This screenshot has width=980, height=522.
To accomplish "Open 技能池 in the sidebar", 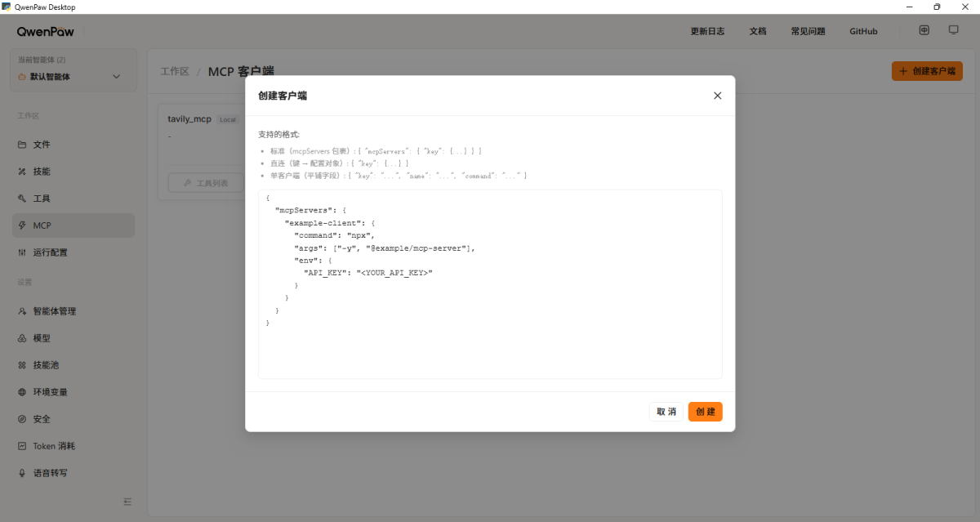I will 46,365.
